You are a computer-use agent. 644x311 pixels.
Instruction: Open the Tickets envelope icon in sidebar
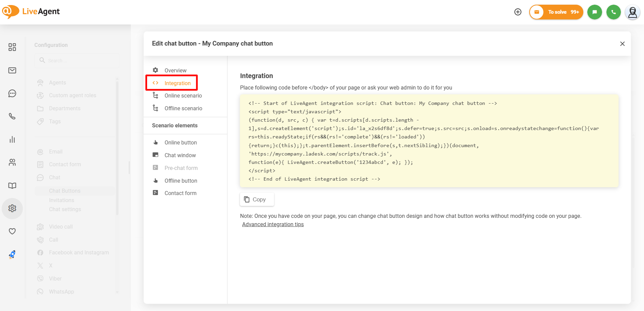(12, 70)
